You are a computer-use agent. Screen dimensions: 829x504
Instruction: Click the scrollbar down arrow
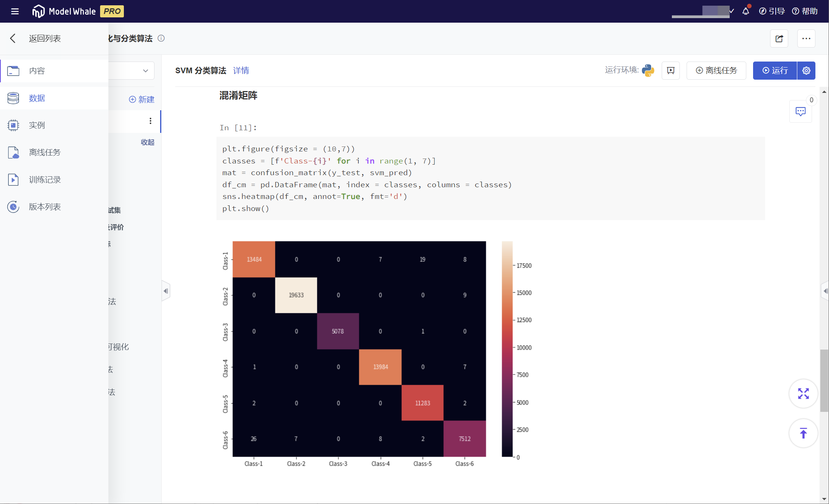point(824,499)
